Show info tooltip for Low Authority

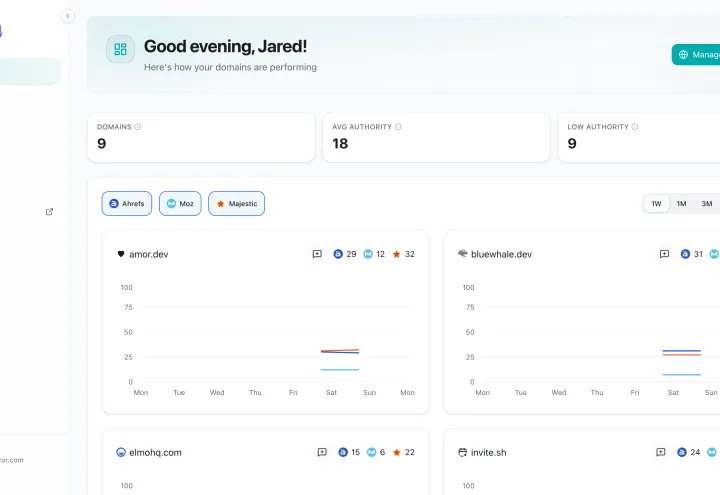point(635,127)
